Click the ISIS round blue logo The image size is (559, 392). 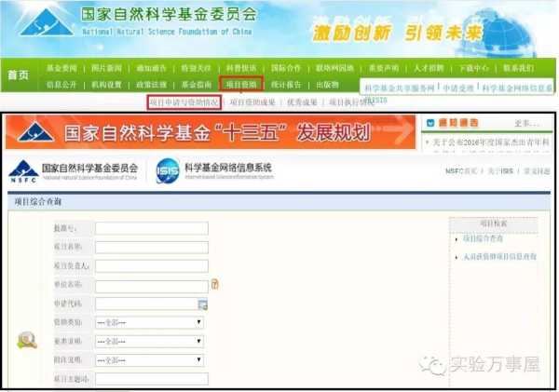tap(168, 170)
